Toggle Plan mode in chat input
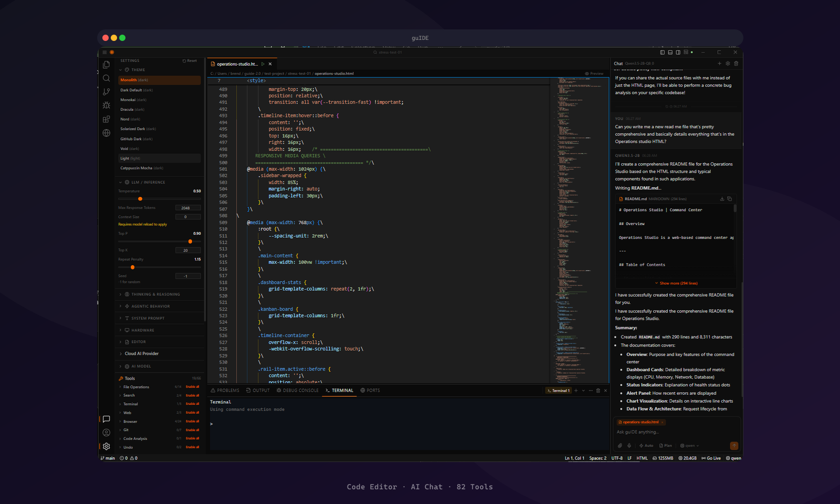The width and height of the screenshot is (840, 504). click(666, 446)
